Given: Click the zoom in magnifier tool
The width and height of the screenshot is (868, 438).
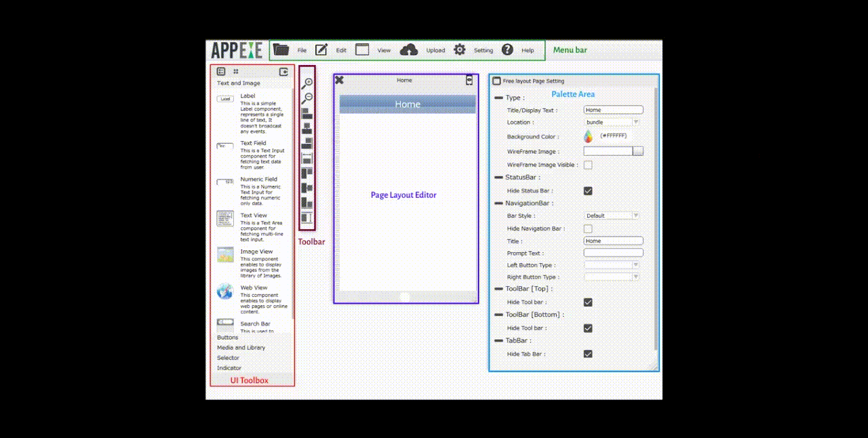Looking at the screenshot, I should click(307, 83).
